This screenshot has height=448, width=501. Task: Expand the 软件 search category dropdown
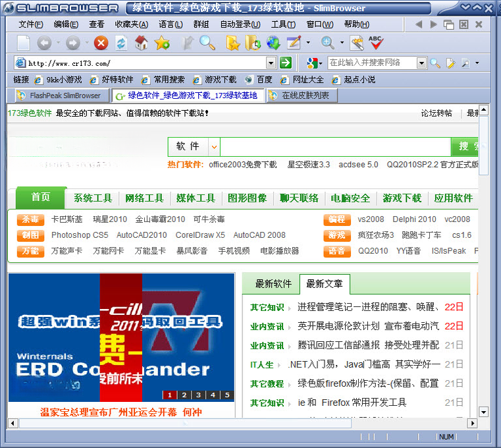click(x=214, y=147)
